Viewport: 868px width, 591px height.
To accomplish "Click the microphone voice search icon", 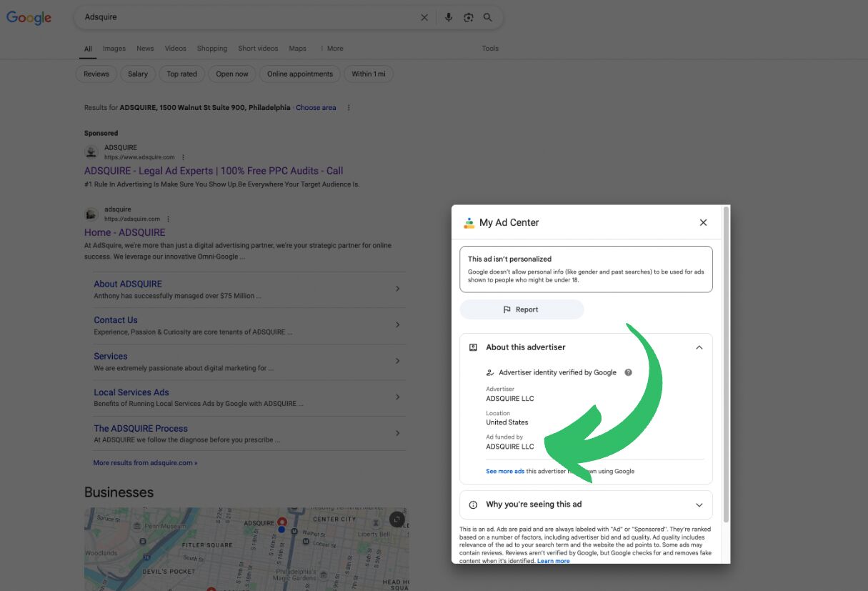I will (x=449, y=17).
